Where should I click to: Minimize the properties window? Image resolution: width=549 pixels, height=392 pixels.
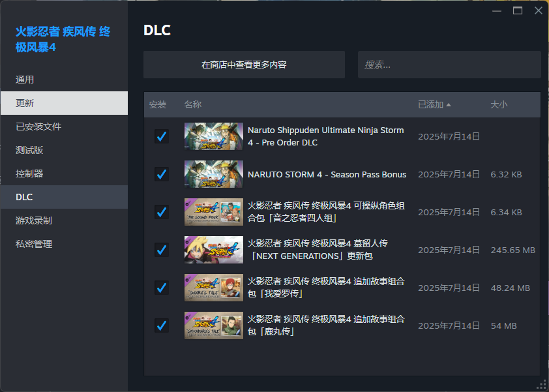[496, 11]
